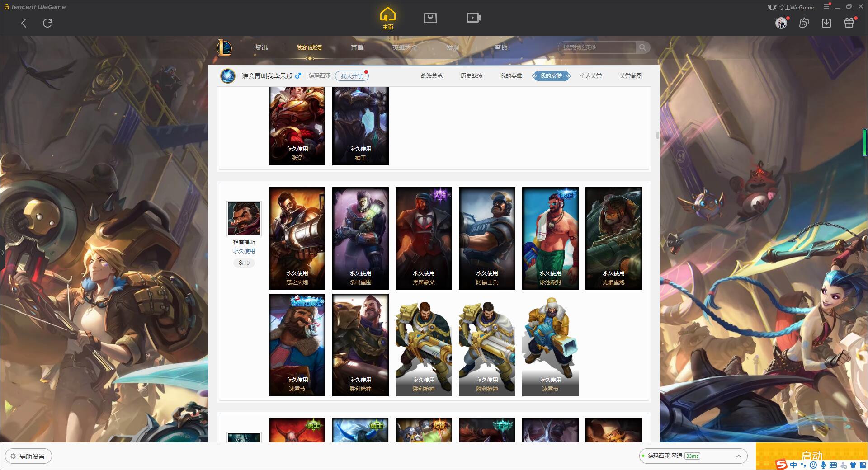Open 战绩总览 sub-tab
868x470 pixels.
point(432,76)
